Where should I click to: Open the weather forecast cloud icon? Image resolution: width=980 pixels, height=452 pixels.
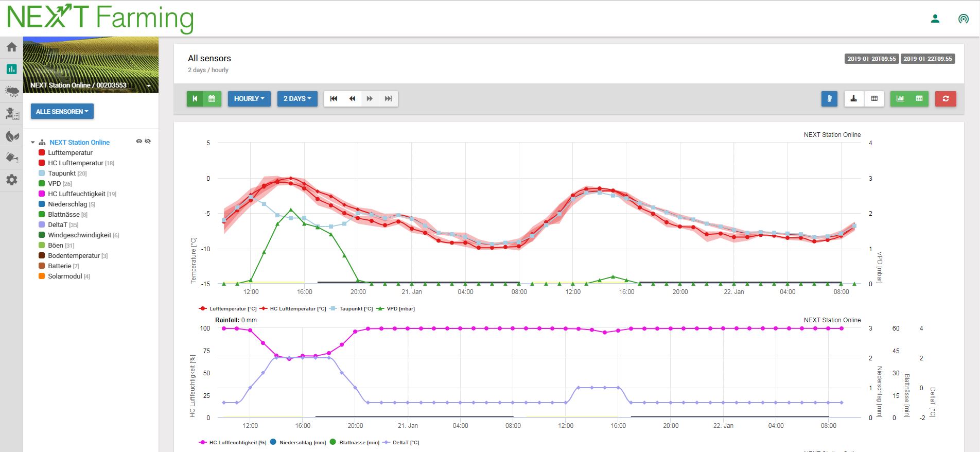coord(11,92)
